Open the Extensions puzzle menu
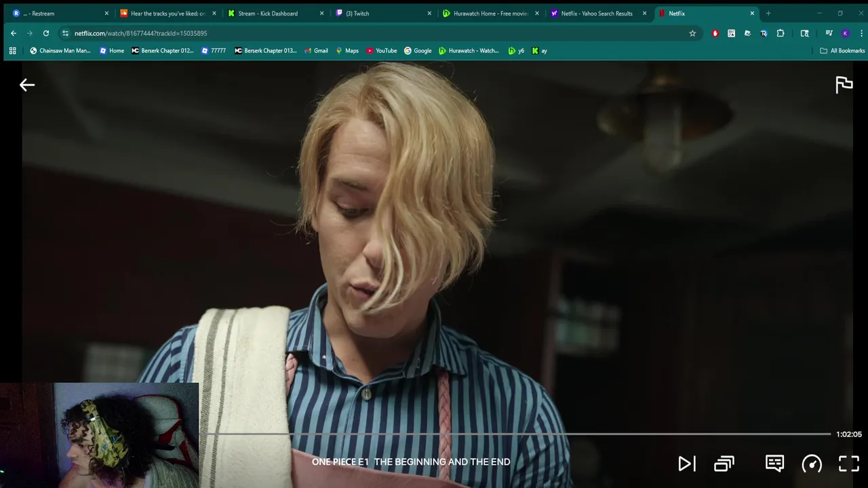 click(781, 33)
